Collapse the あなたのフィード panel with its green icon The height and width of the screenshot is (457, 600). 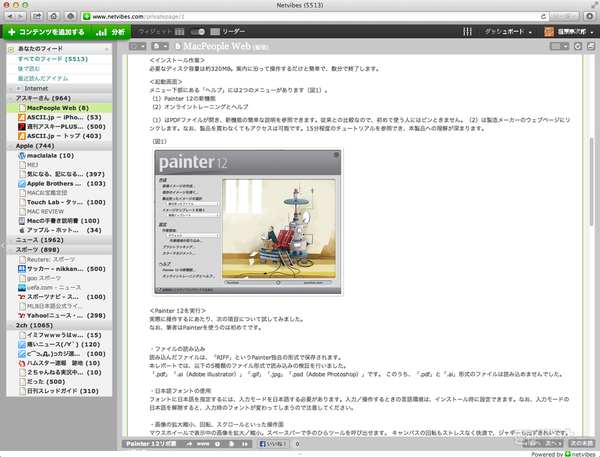[x=11, y=49]
